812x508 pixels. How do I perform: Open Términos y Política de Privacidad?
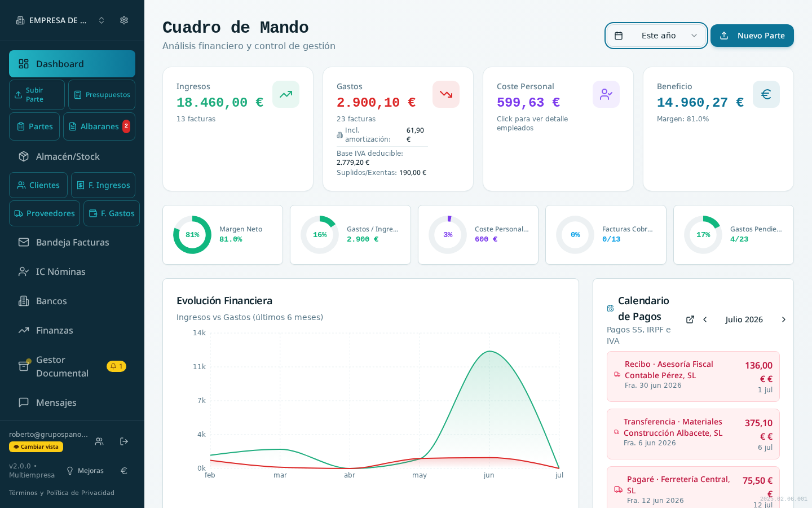[61, 493]
